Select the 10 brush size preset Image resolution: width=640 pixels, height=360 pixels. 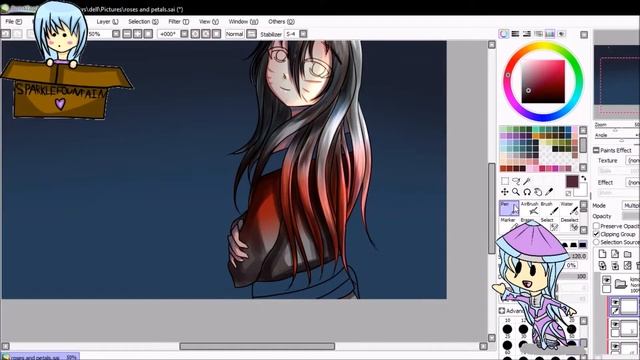pos(507,329)
